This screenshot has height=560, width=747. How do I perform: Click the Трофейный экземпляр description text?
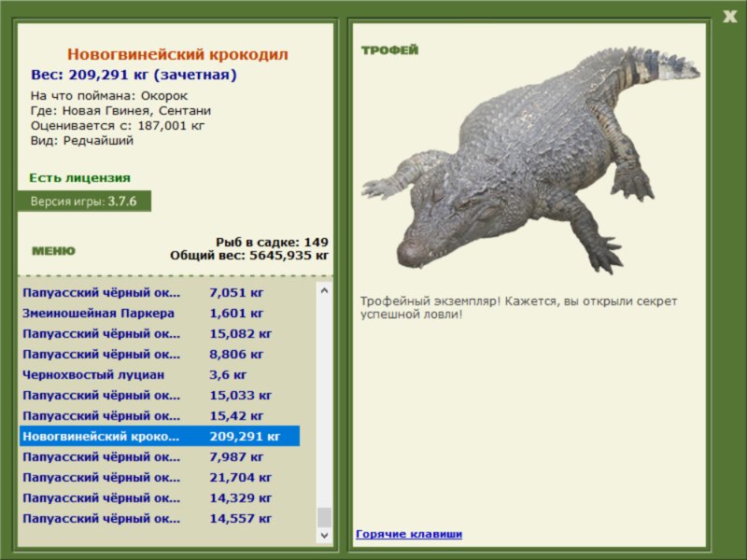click(x=518, y=308)
